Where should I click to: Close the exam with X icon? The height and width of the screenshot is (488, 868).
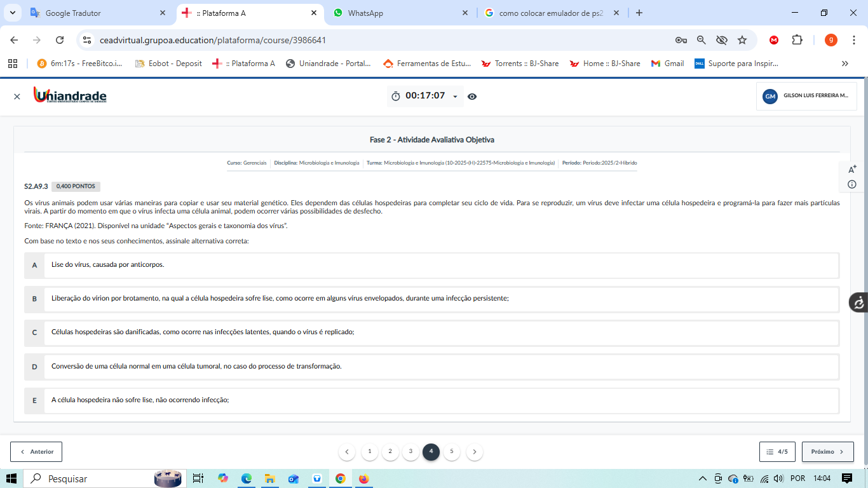17,97
